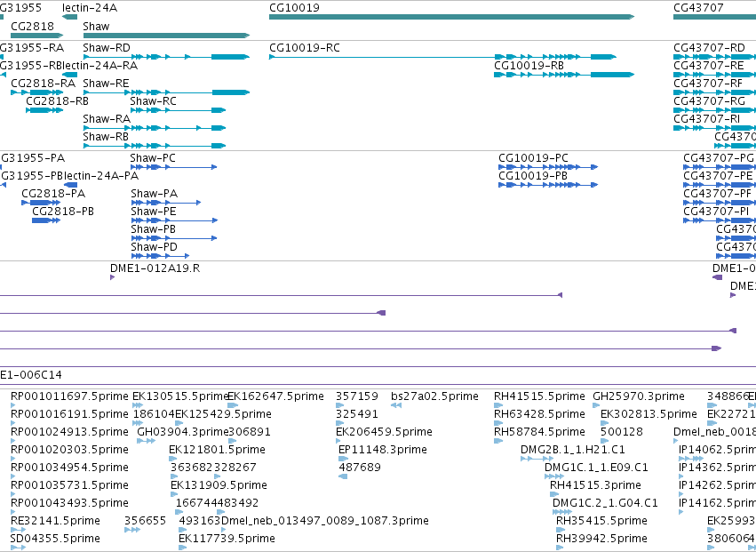Click the DME1-012A19.R BAC end label

click(x=155, y=269)
